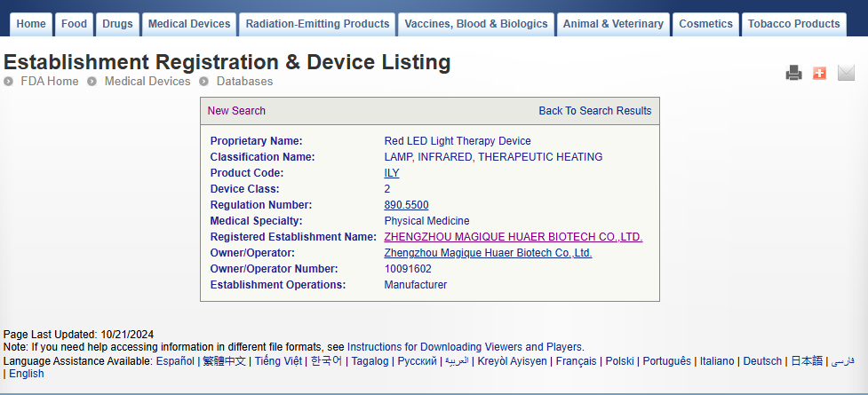Select the Deutsch language link
This screenshot has height=395, width=868.
pyautogui.click(x=762, y=361)
